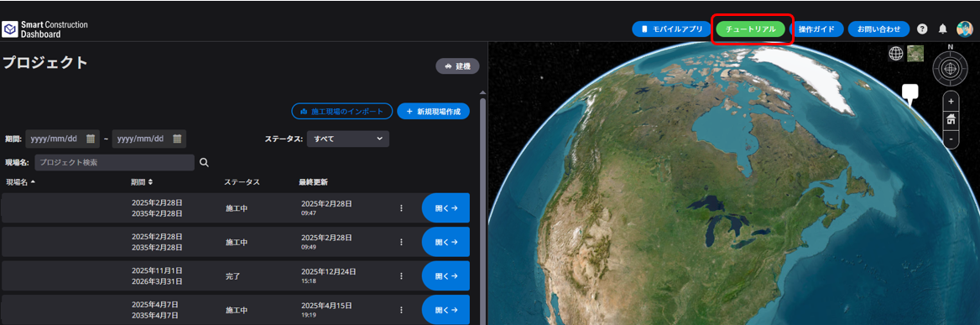This screenshot has width=980, height=325.
Task: Click the プロジェクト page heading
Action: click(45, 63)
